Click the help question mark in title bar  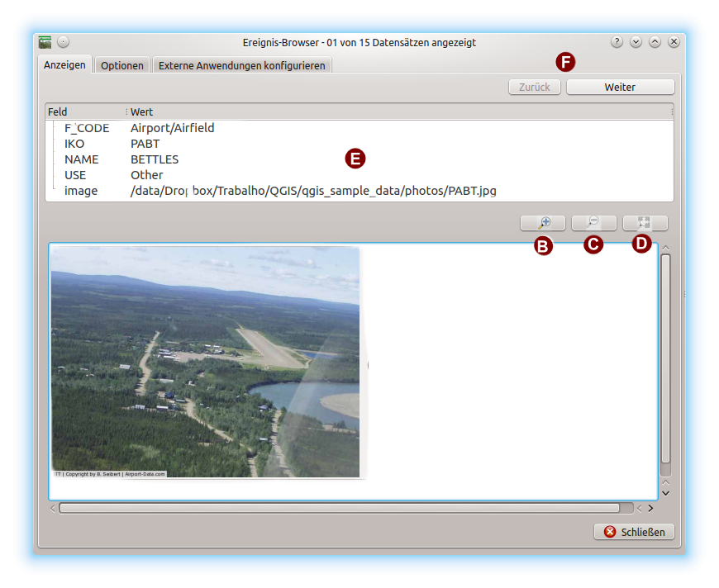617,42
